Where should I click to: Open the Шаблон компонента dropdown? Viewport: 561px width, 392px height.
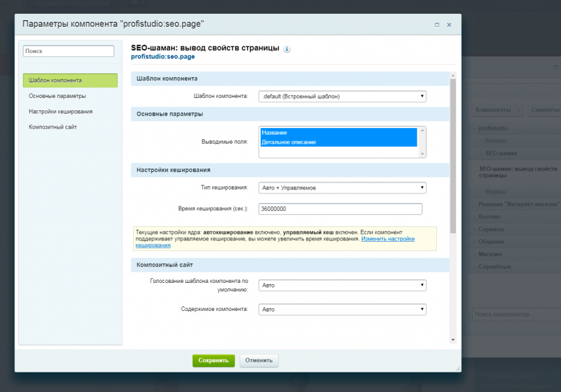pyautogui.click(x=342, y=97)
